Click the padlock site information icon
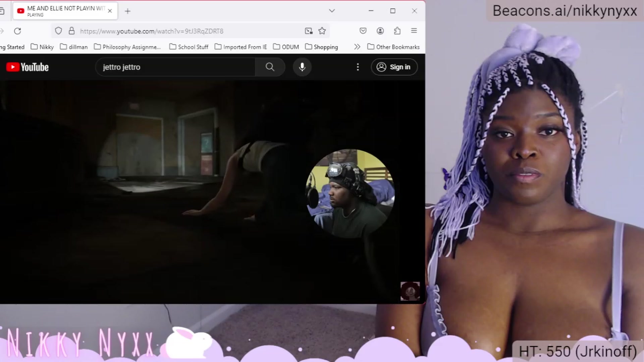644x362 pixels. tap(71, 31)
